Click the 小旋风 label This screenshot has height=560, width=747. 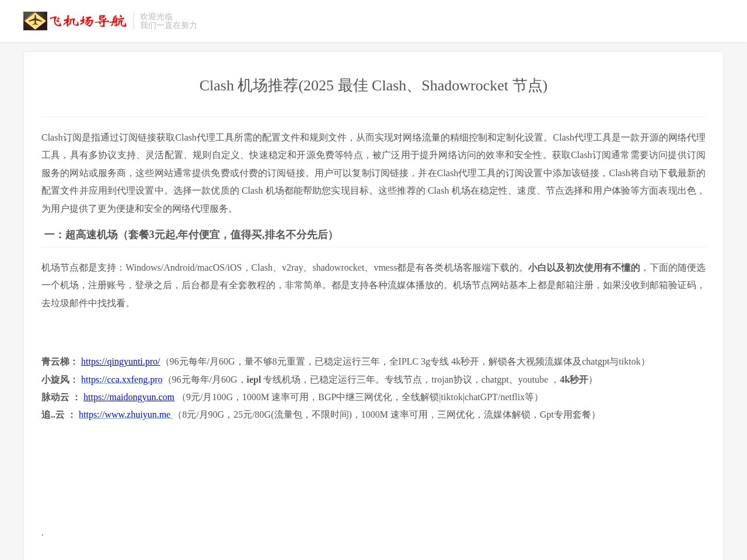[x=60, y=380]
